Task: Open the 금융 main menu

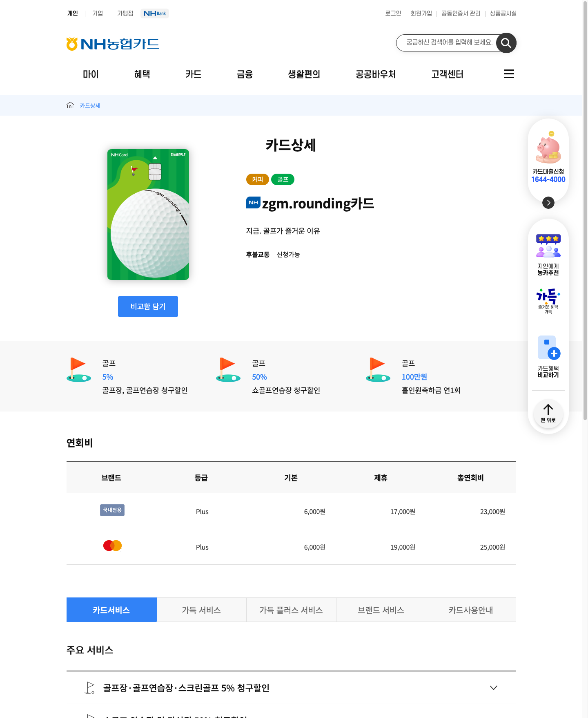Action: tap(245, 74)
